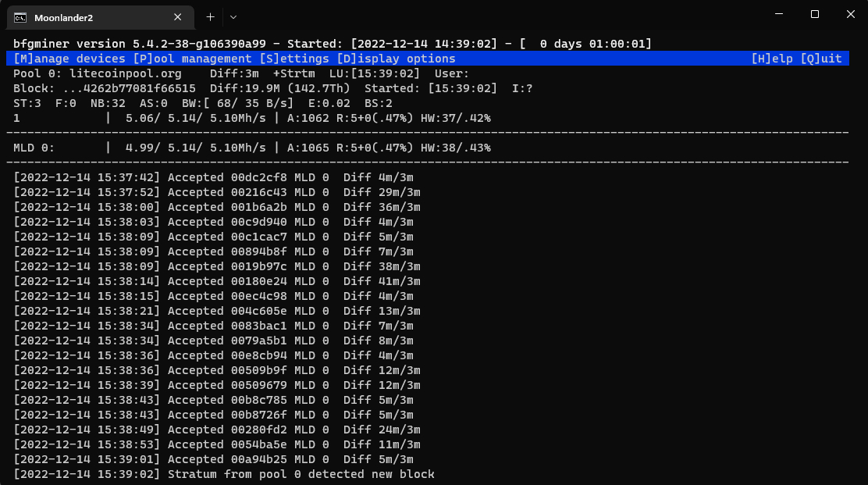Click the E:0.02 efficiency value
868x485 pixels.
[329, 104]
